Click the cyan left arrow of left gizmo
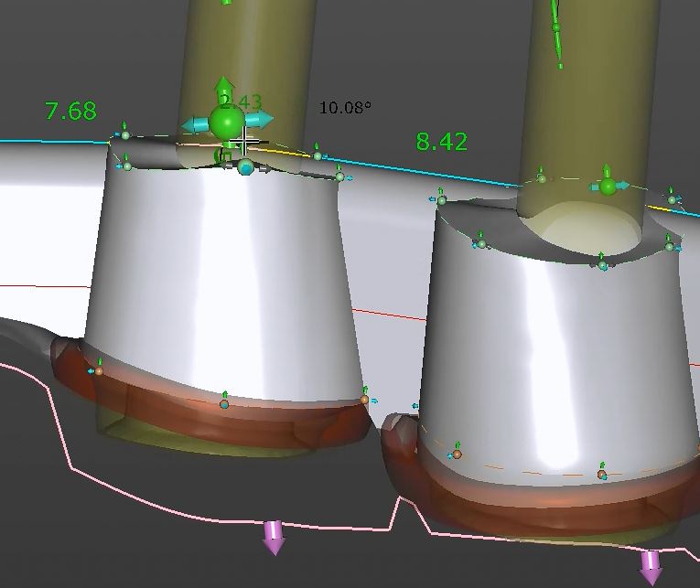 click(193, 124)
